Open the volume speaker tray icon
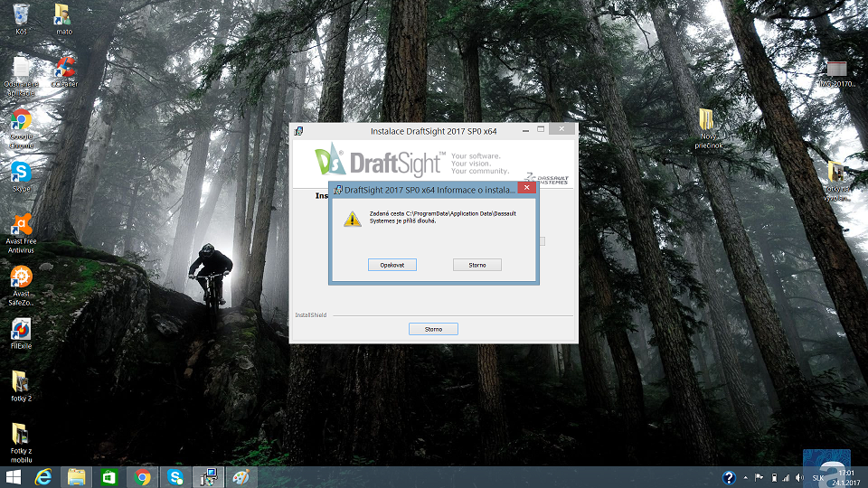 point(800,477)
